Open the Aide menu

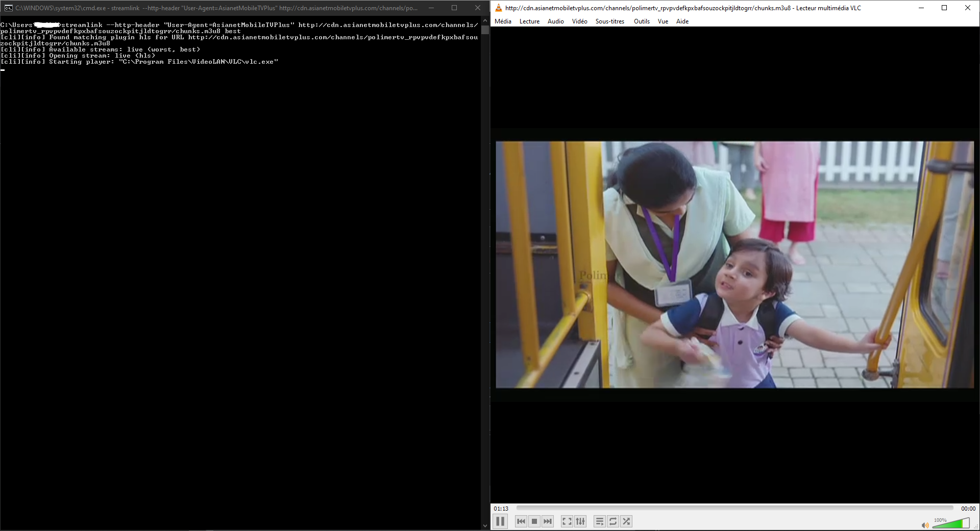tap(682, 21)
